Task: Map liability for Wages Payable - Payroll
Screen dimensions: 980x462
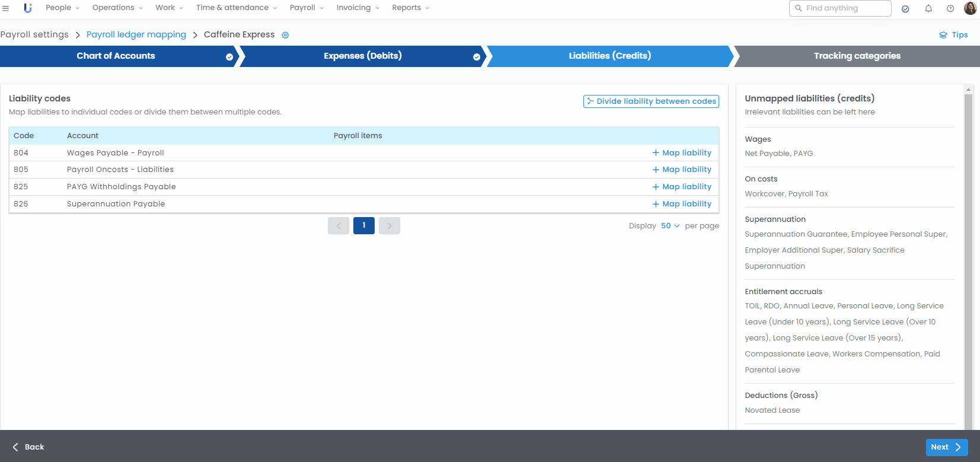Action: click(682, 153)
